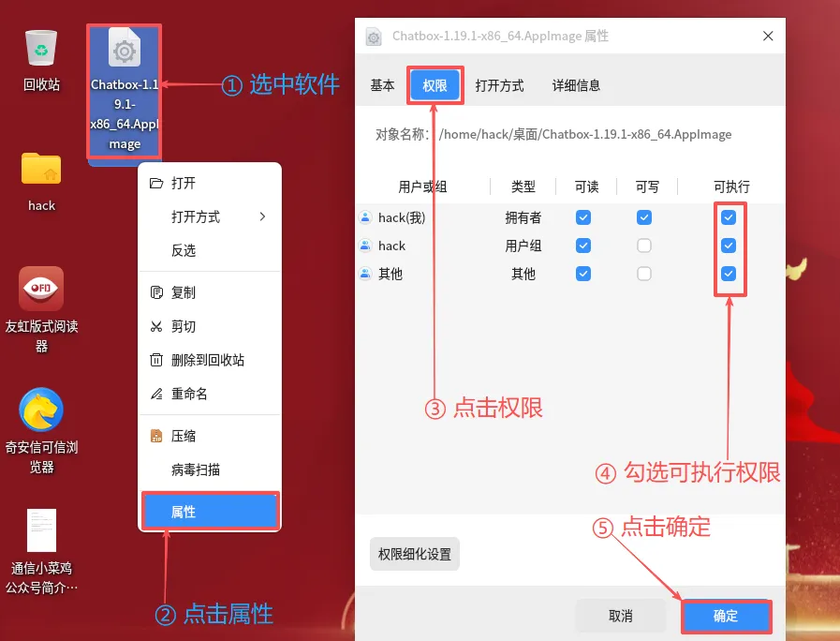Toggle readable checkbox for hack 用户组
The image size is (840, 641).
[583, 246]
